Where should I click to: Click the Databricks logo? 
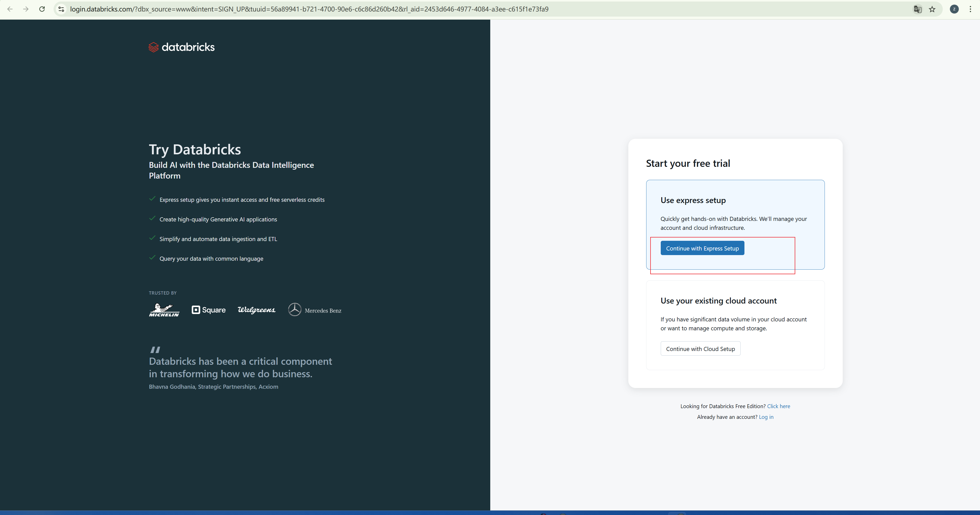pyautogui.click(x=181, y=47)
